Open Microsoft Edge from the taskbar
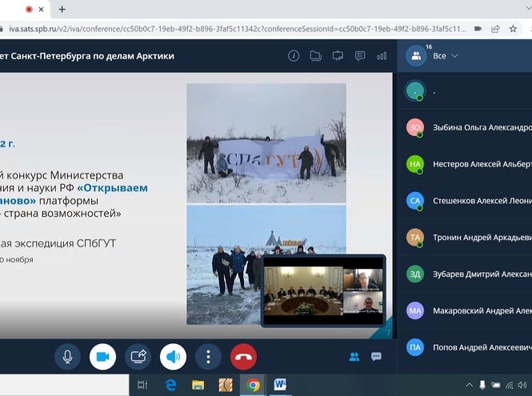Image resolution: width=532 pixels, height=396 pixels. click(x=170, y=385)
